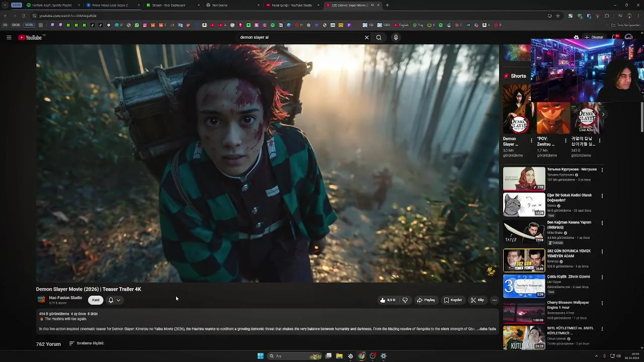
Task: Open 'Cherry Blossom Wallpaper Engine 1 Hour' thumbnail
Action: [x=524, y=312]
